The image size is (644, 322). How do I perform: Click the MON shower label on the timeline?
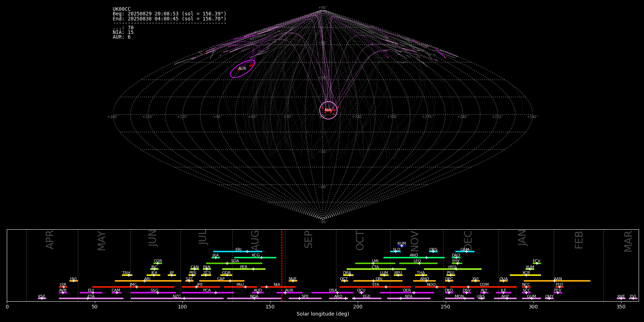point(459,297)
